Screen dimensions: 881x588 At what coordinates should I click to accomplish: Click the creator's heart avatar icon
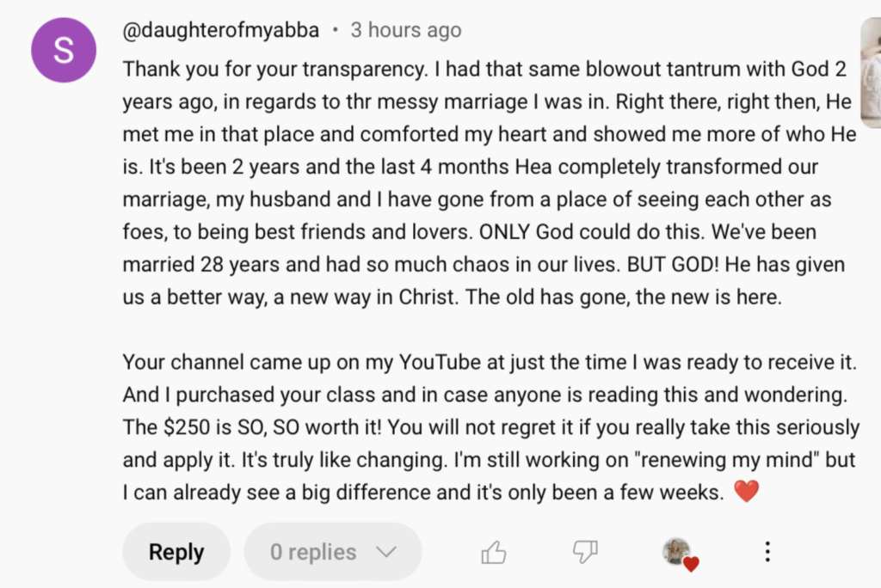pos(676,550)
